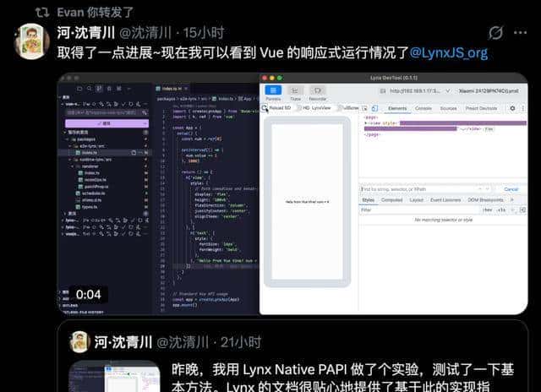The height and width of the screenshot is (392, 541).
Task: Click the Filter field in the Styles pane
Action: [x=420, y=210]
